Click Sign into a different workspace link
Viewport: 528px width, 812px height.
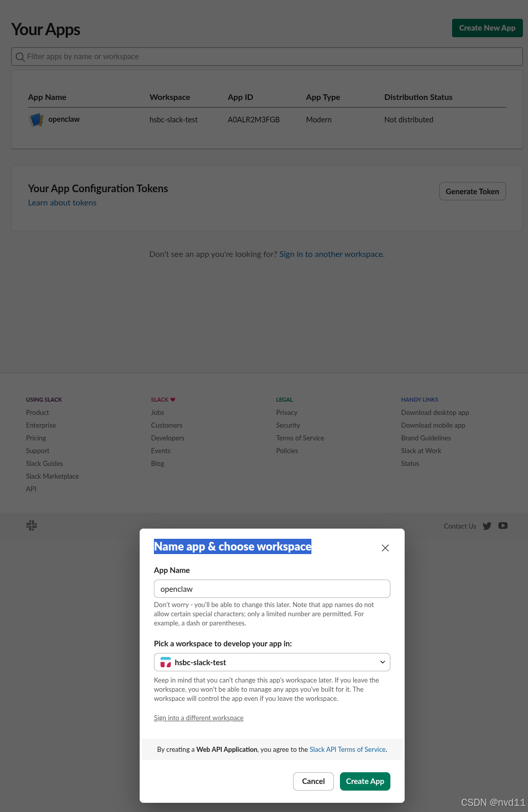tap(199, 718)
